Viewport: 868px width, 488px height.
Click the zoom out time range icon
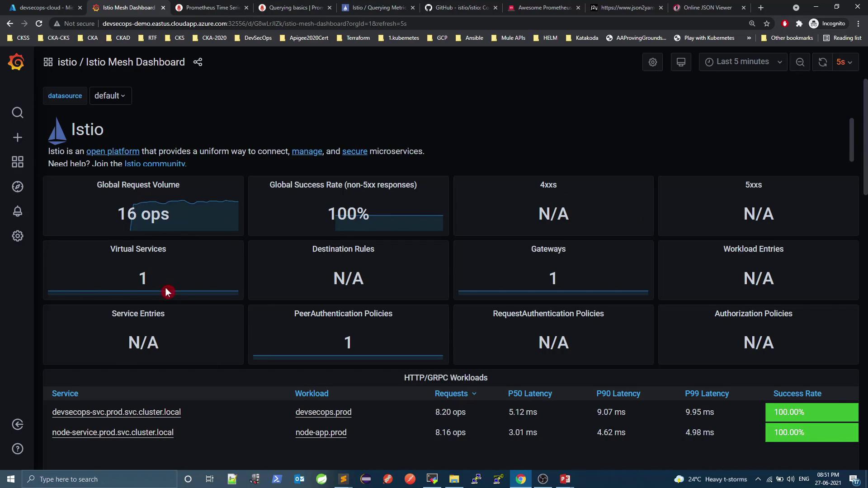(800, 62)
